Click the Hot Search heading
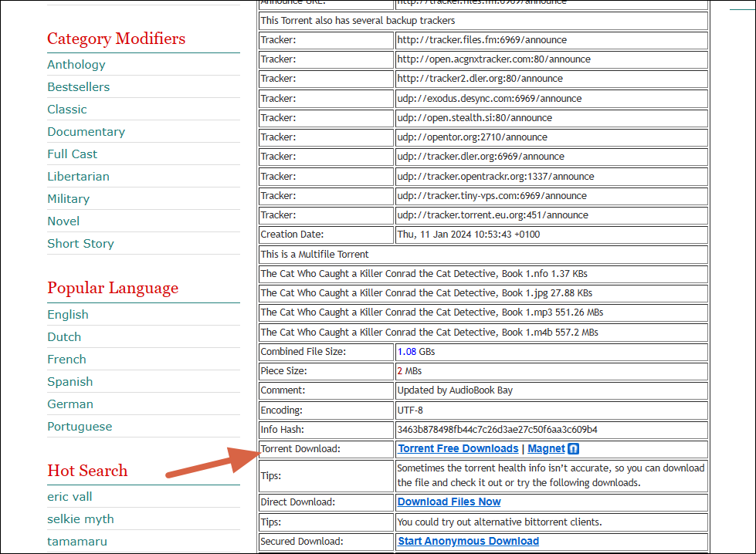Screen dimensions: 756x554 (87, 471)
